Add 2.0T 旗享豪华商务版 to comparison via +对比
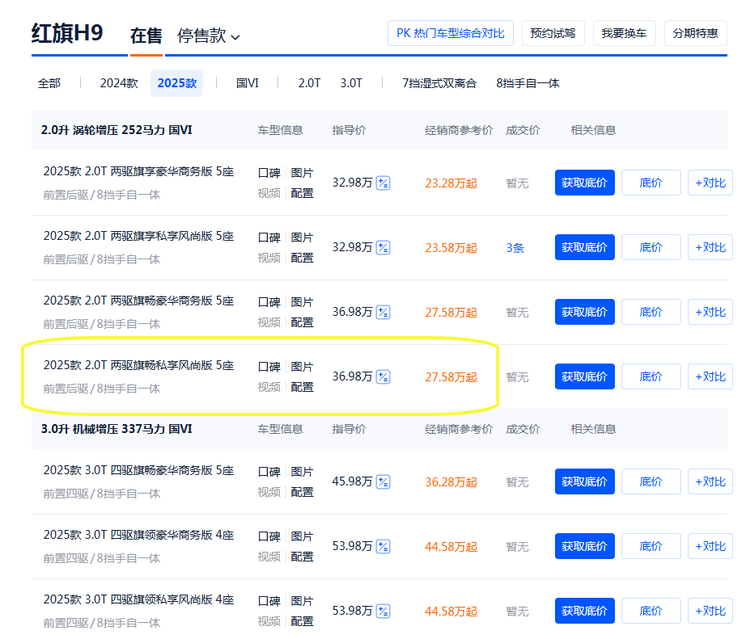 click(710, 183)
